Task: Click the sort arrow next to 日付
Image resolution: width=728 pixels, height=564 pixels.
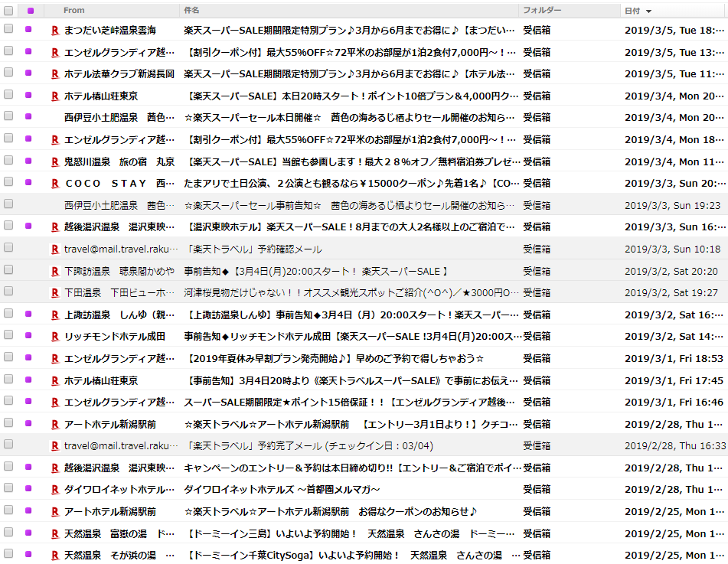Action: click(648, 11)
